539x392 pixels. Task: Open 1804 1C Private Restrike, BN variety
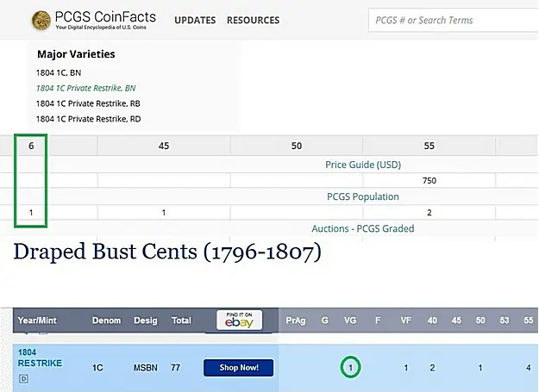(85, 88)
